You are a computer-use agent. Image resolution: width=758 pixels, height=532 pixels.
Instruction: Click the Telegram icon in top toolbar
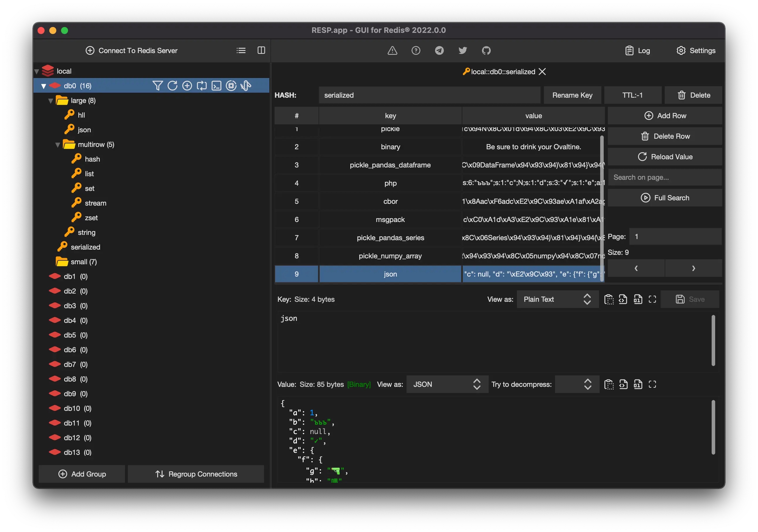[x=439, y=50]
